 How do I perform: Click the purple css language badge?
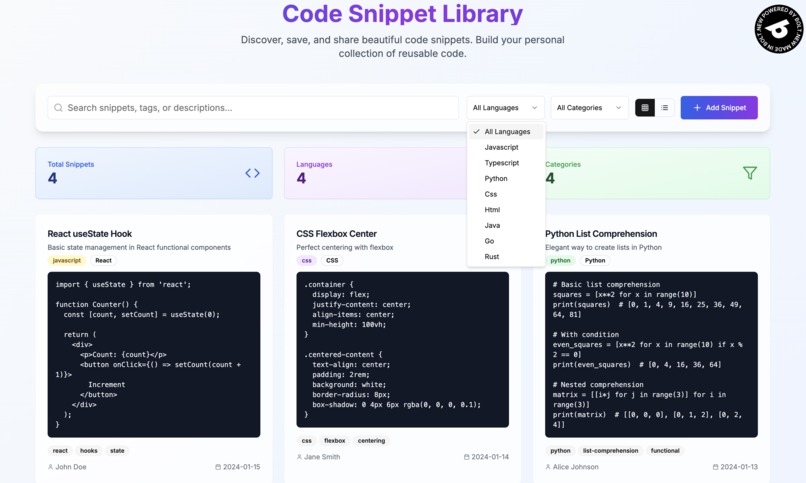coord(306,261)
